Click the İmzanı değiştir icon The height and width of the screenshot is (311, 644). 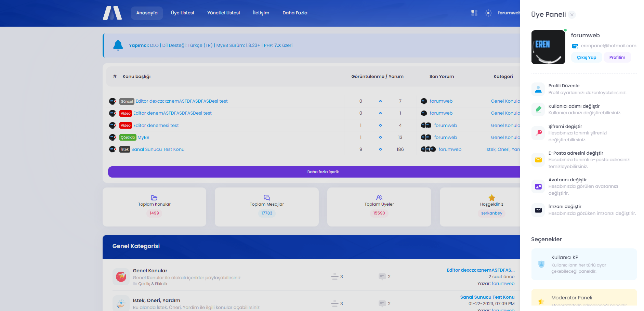coord(538,210)
